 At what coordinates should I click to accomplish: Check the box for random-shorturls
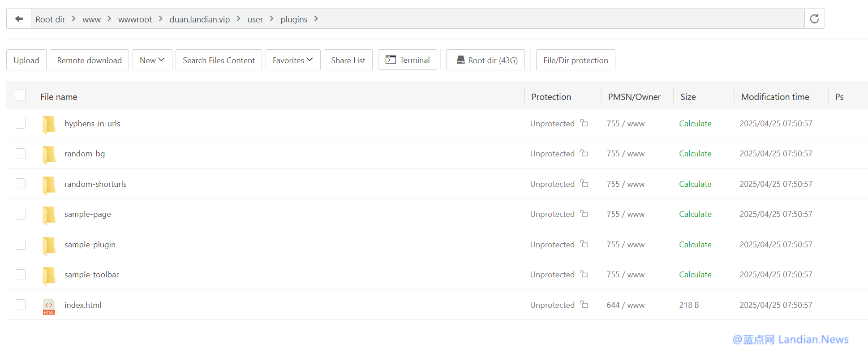pos(20,184)
